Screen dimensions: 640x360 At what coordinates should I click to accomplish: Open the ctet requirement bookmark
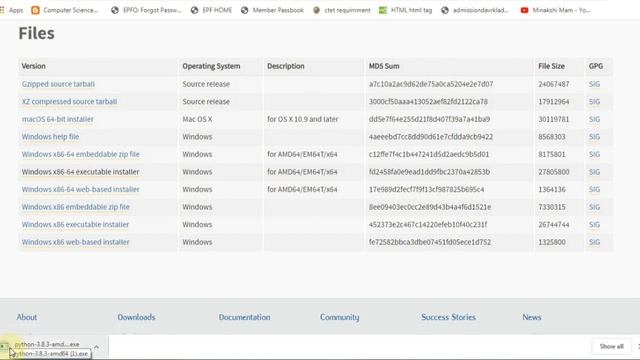[x=342, y=10]
